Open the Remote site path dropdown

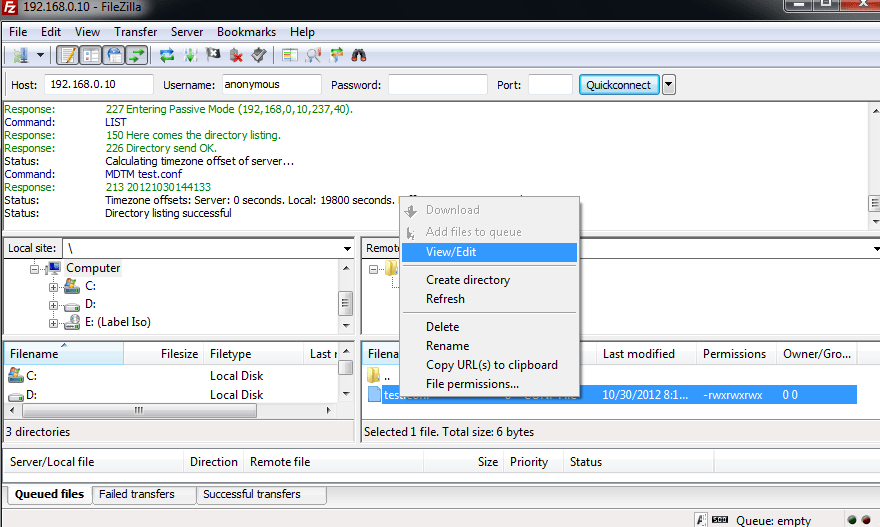(876, 249)
